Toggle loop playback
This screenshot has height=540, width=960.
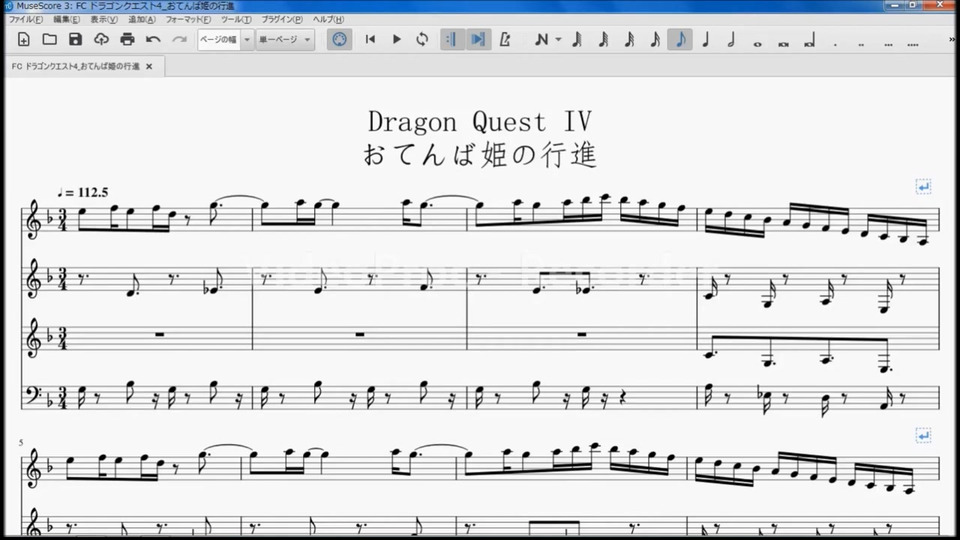tap(422, 40)
